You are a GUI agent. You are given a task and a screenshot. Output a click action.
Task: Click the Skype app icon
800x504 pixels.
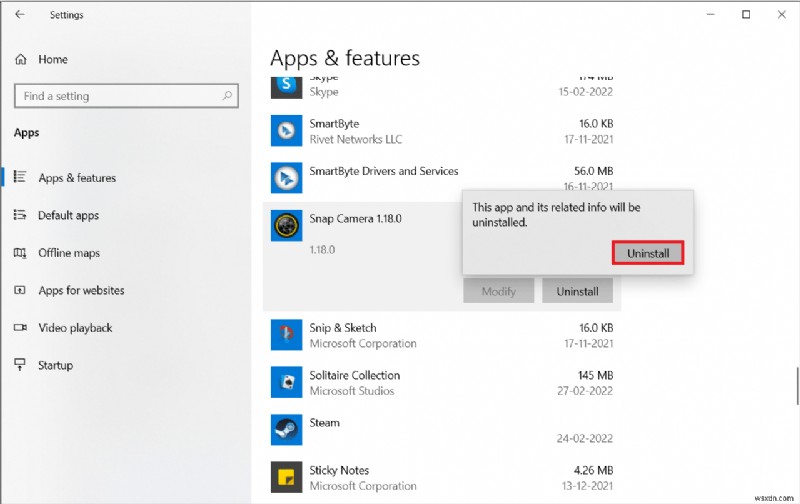(286, 86)
